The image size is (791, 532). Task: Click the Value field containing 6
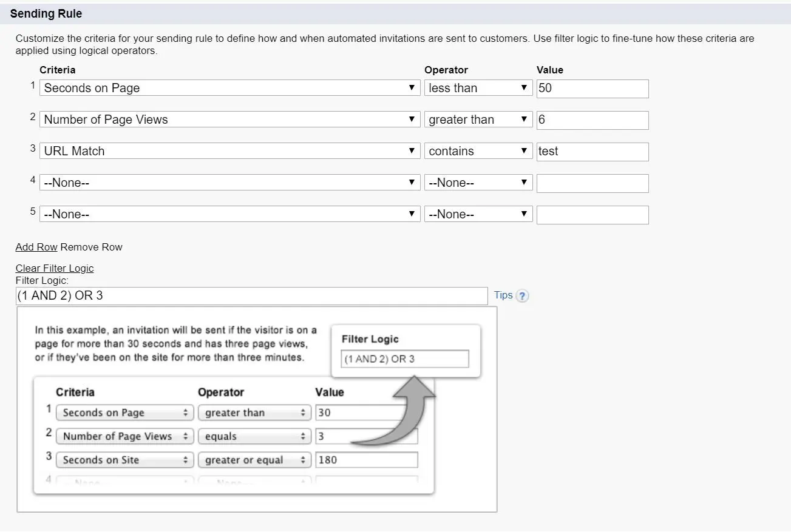pyautogui.click(x=592, y=120)
